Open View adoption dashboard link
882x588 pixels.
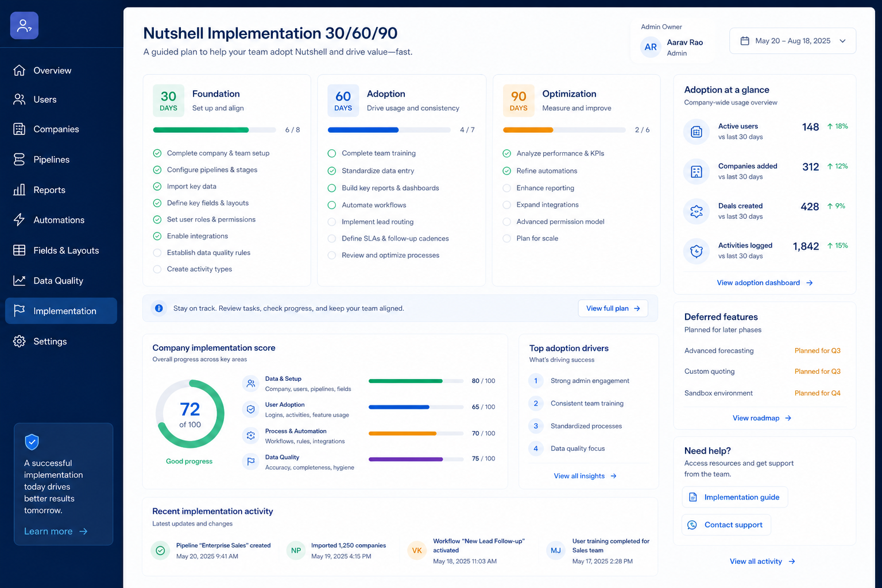pyautogui.click(x=765, y=283)
